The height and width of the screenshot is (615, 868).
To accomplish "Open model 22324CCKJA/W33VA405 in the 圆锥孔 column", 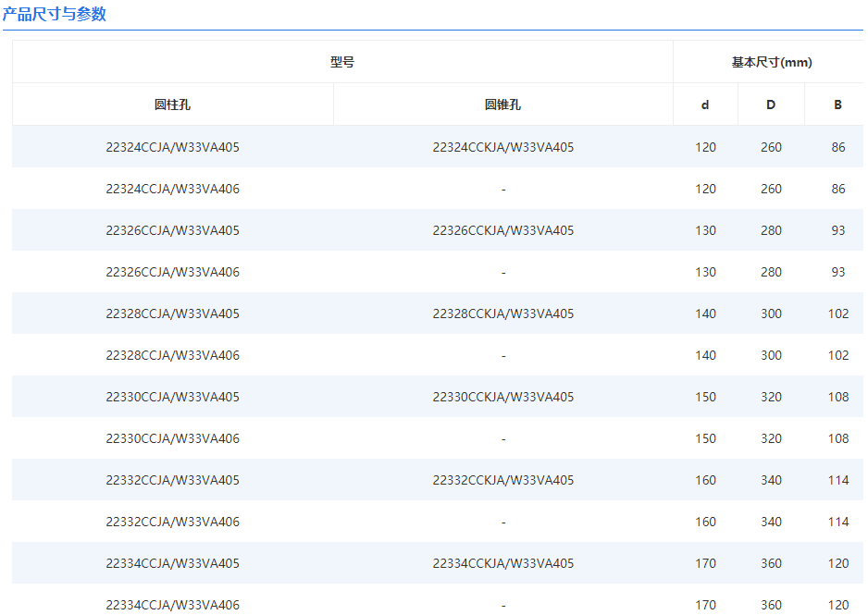I will point(502,147).
